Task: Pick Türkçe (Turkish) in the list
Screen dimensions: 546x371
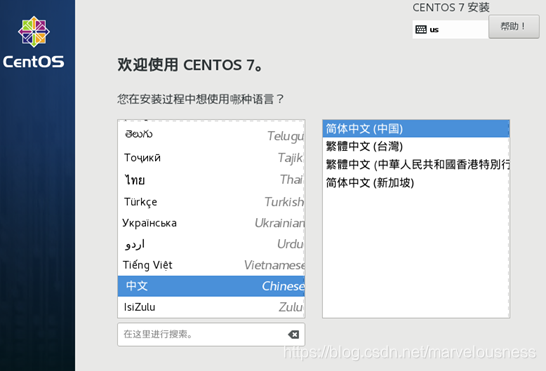Action: 211,202
